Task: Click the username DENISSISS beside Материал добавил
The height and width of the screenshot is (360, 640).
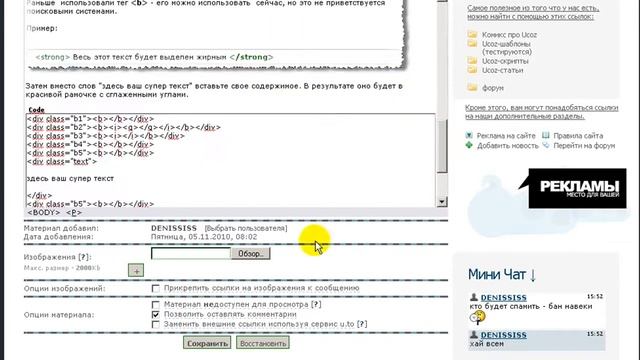Action: coord(174,228)
